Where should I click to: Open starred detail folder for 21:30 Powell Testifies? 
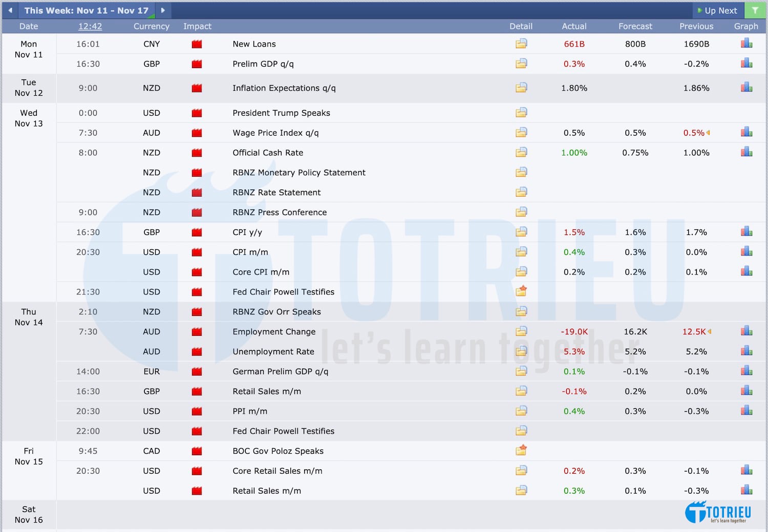pos(521,291)
